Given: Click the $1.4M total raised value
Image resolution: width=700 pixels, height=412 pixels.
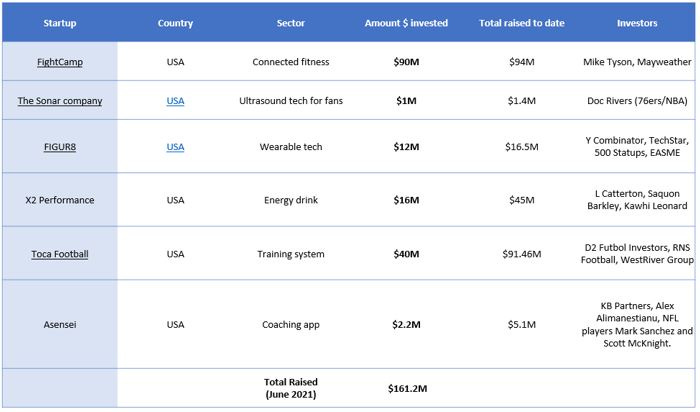Looking at the screenshot, I should [522, 101].
